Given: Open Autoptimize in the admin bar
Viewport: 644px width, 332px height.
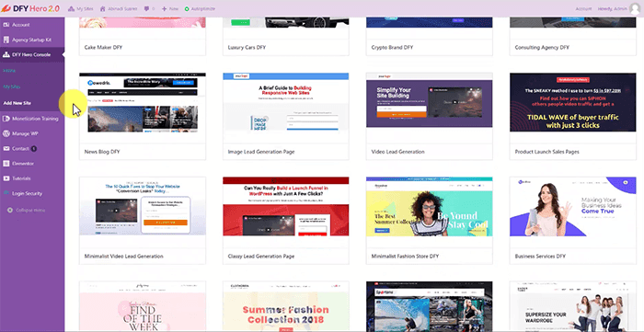Looking at the screenshot, I should point(200,8).
